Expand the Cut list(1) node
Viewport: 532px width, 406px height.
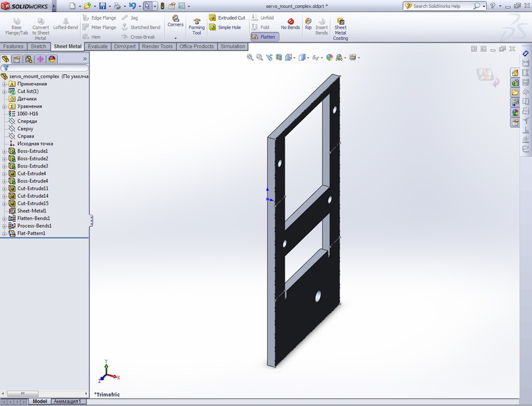[4, 92]
